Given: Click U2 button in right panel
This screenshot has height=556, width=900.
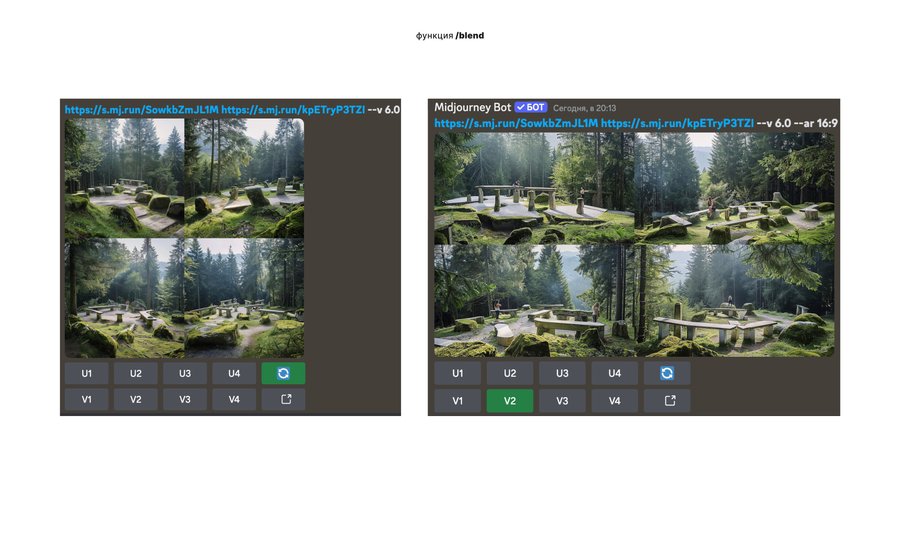Looking at the screenshot, I should (x=510, y=374).
